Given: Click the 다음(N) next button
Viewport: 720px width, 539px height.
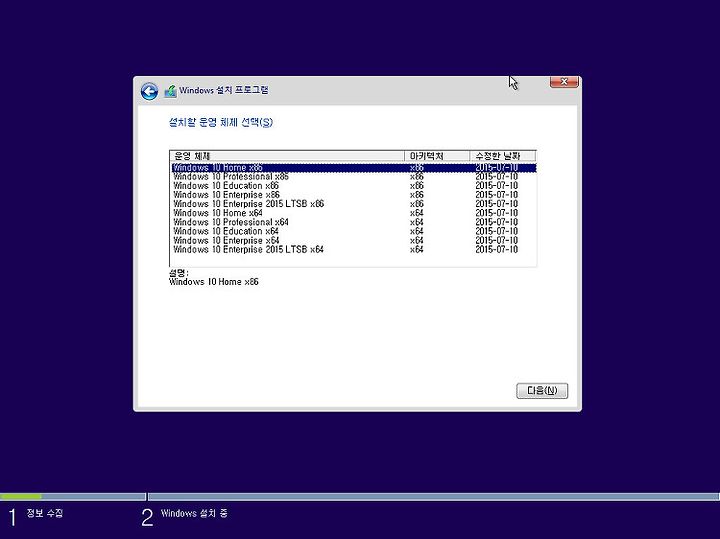Looking at the screenshot, I should click(x=542, y=391).
